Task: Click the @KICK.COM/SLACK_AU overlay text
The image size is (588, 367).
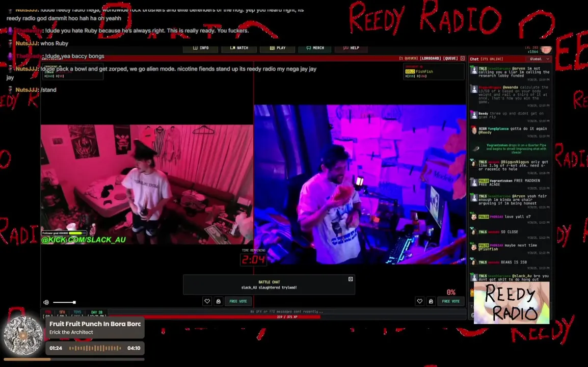Action: [84, 240]
